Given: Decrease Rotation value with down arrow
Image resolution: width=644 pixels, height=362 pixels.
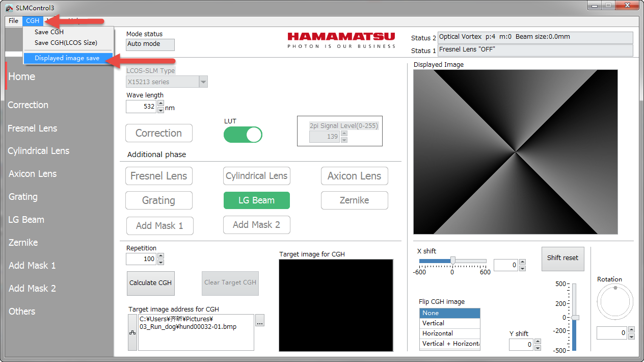Looking at the screenshot, I should tap(632, 337).
